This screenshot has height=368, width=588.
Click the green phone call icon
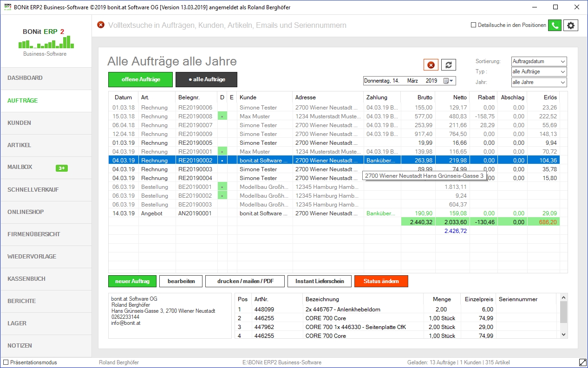tap(555, 26)
